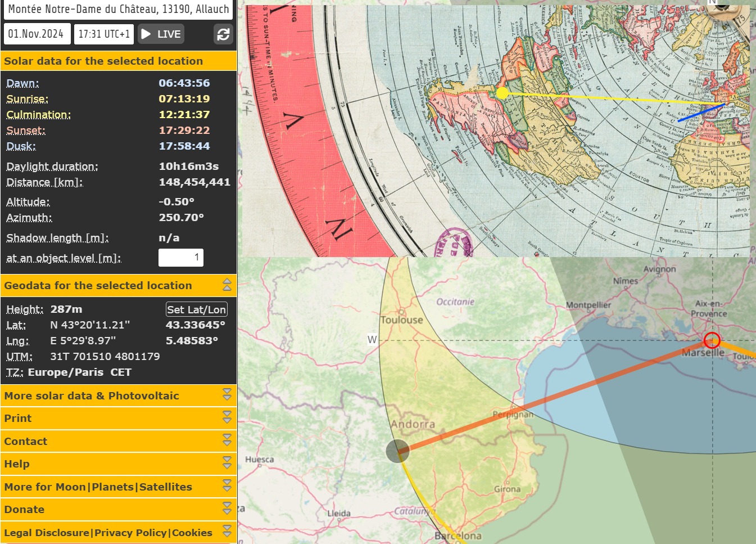Click the Distance [km] label

pos(44,182)
